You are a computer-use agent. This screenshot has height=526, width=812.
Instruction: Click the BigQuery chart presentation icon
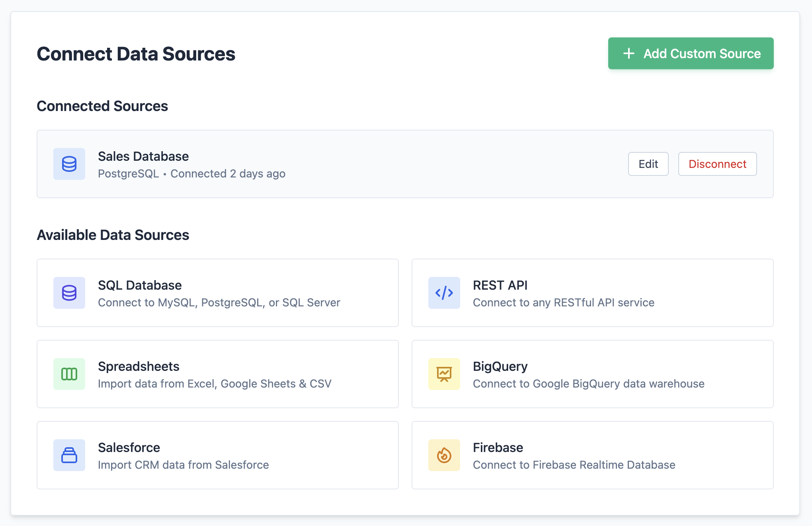(x=444, y=374)
